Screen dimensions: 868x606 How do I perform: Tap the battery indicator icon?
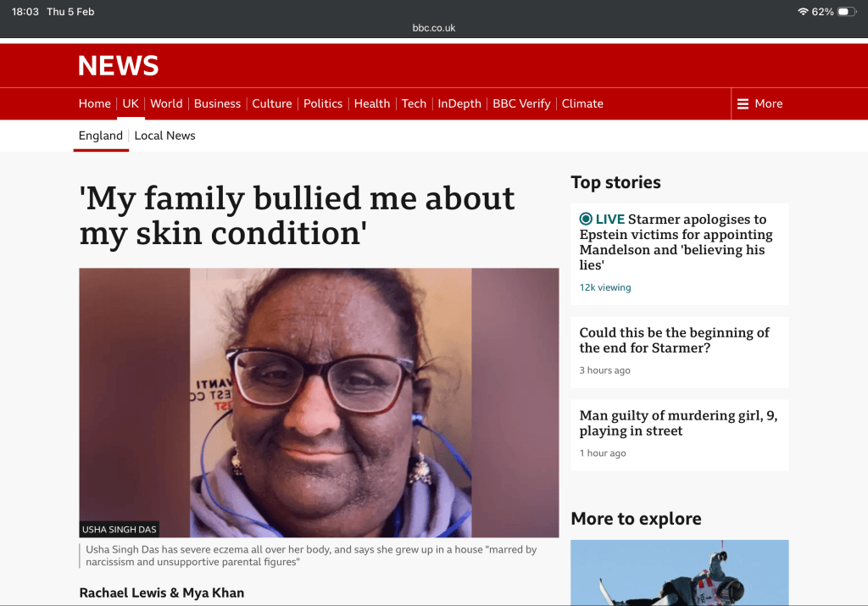tap(847, 12)
